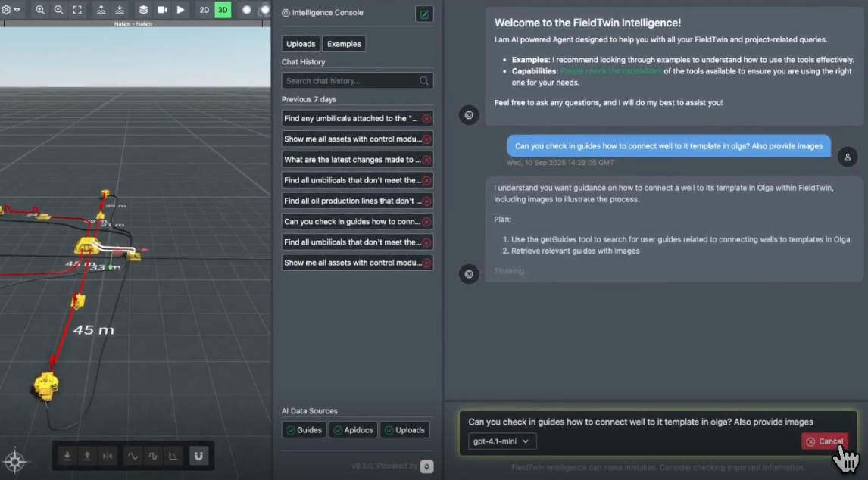Cancel the running request
This screenshot has height=480, width=868.
[x=825, y=441]
